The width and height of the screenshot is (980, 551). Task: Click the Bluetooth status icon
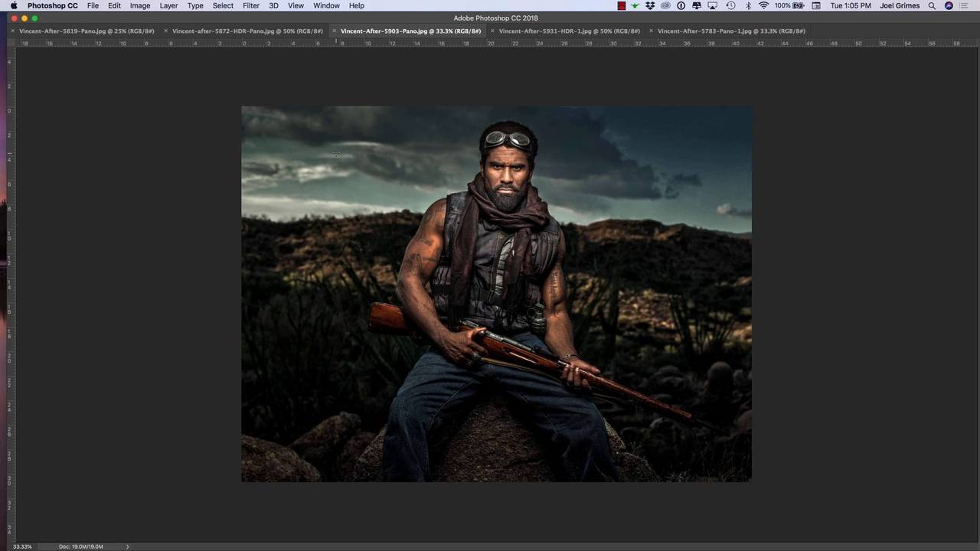[748, 5]
